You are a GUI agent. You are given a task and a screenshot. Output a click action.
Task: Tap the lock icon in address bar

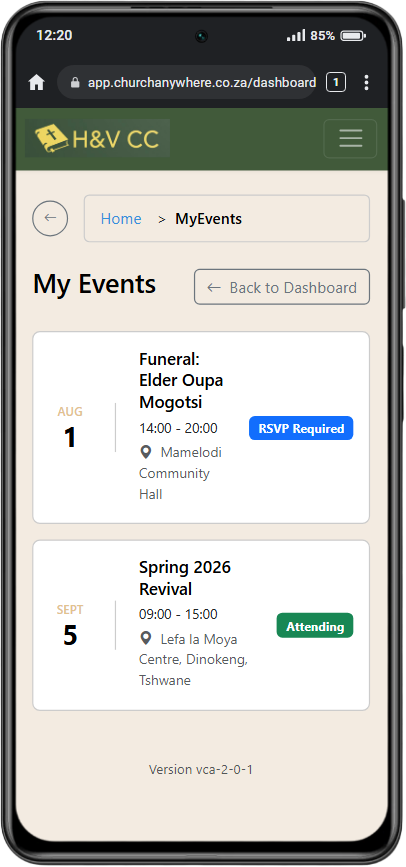point(75,83)
